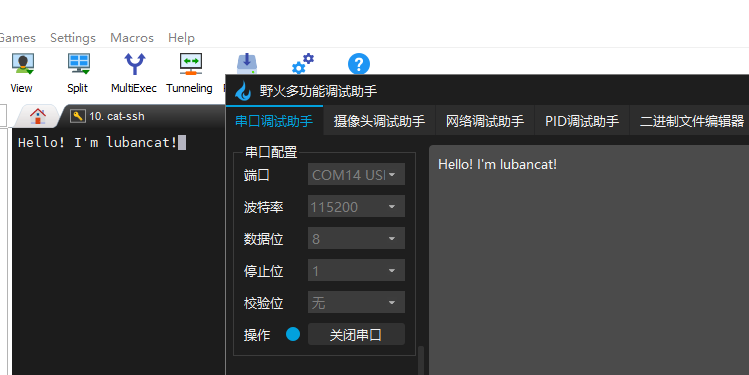Click the flame logo of the debug assistant
The width and height of the screenshot is (749, 375).
point(243,90)
